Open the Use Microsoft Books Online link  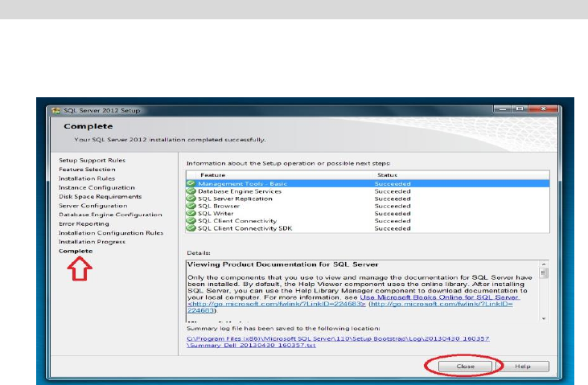[x=439, y=297]
